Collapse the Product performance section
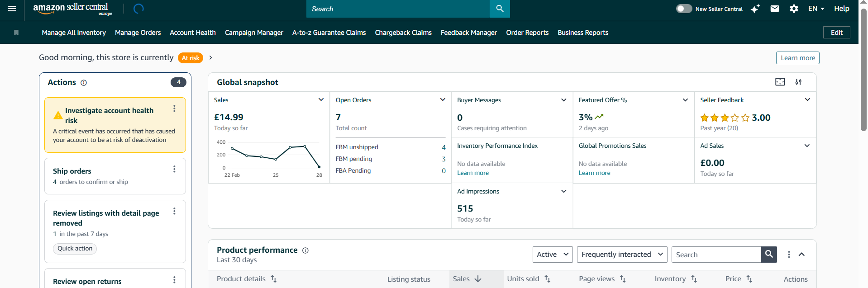 click(801, 255)
